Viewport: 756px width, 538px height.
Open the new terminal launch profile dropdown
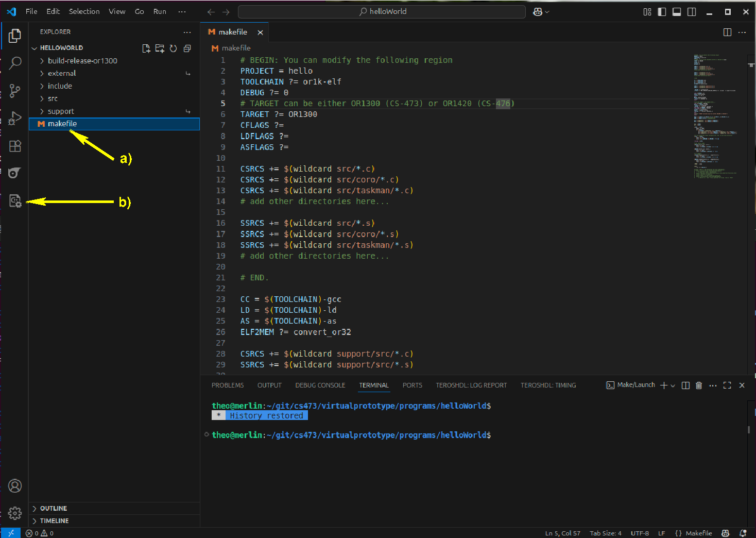click(x=673, y=385)
